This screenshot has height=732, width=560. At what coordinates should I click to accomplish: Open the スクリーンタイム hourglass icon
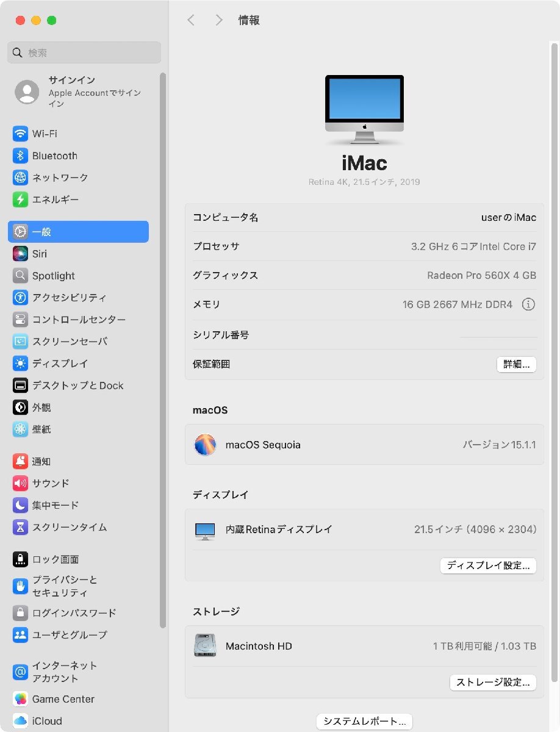click(x=21, y=528)
